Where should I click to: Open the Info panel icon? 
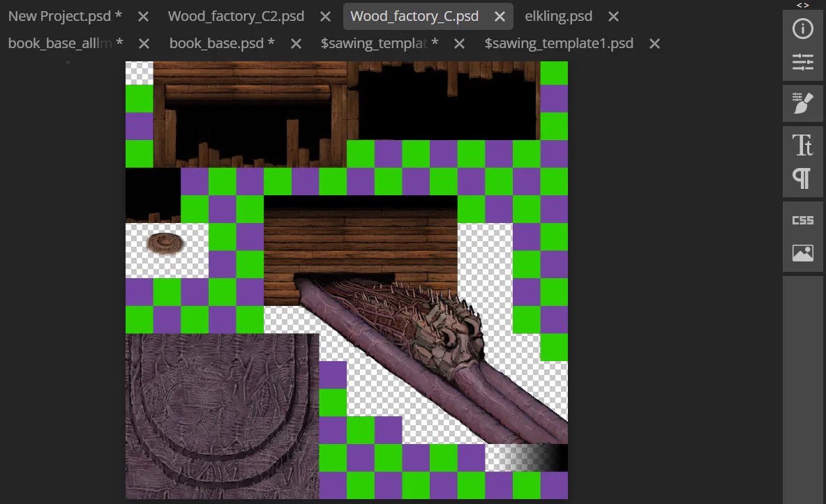(802, 29)
